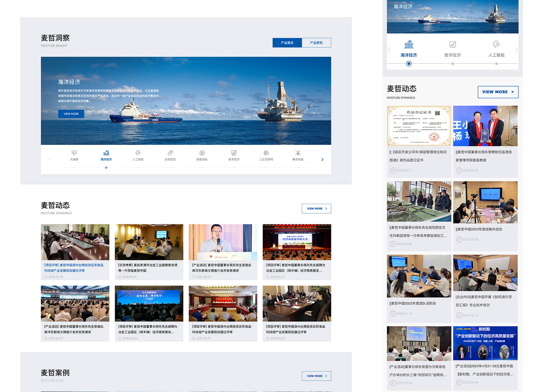Open the 作品登记证书 certificate thumbnail

tap(419, 126)
